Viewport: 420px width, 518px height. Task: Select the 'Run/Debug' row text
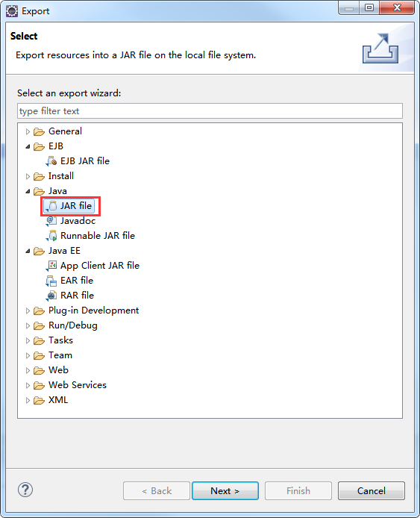click(x=73, y=325)
